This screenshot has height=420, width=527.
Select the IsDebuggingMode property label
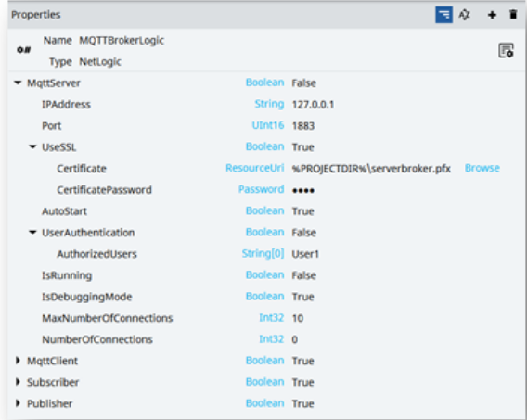[x=86, y=297]
